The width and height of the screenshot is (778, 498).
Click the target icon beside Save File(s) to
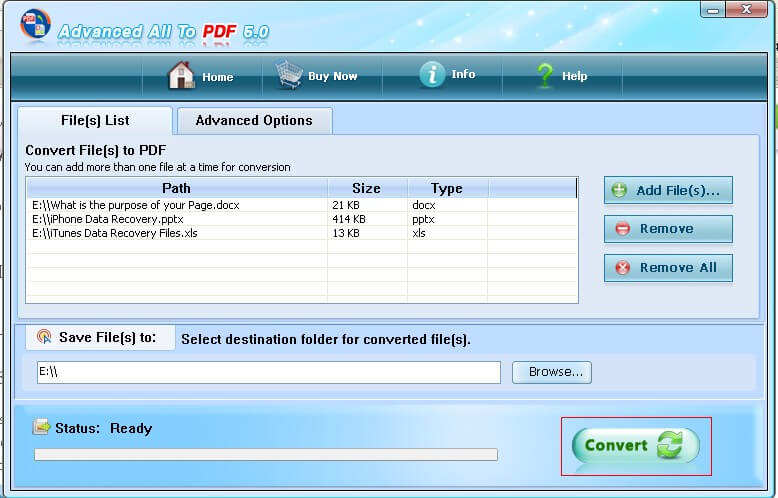pyautogui.click(x=44, y=337)
